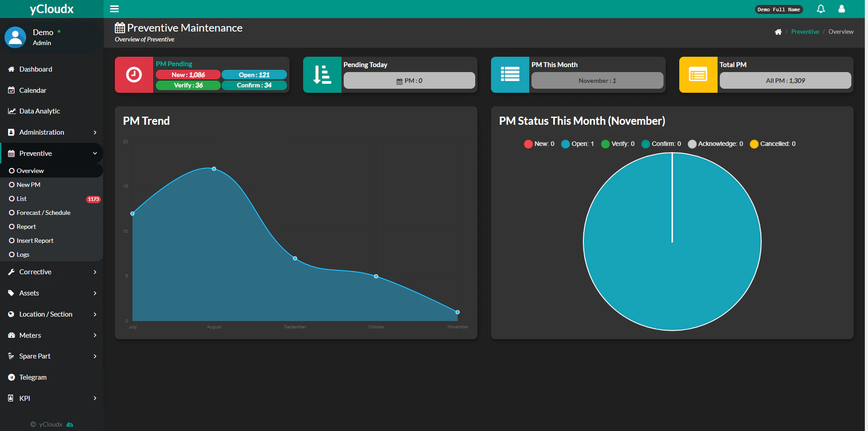Click the Open: 121 status button
Viewport: 868px width, 431px height.
254,74
